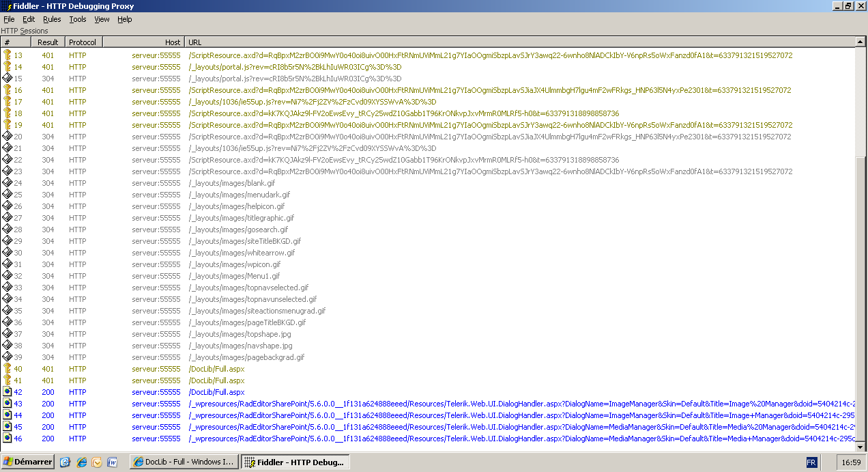Open the Tools menu
Image resolution: width=868 pixels, height=472 pixels.
click(78, 19)
